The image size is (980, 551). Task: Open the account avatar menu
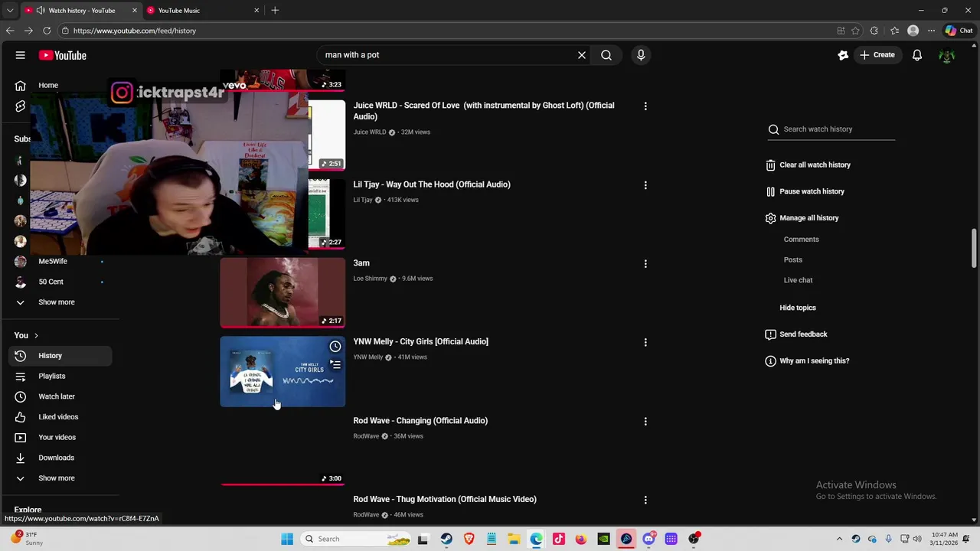tap(947, 55)
